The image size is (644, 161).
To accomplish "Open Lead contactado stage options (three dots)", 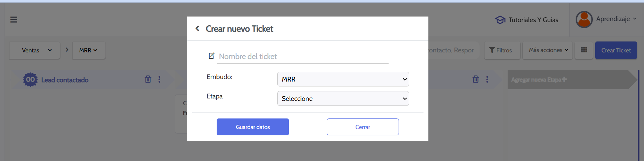I will 160,79.
